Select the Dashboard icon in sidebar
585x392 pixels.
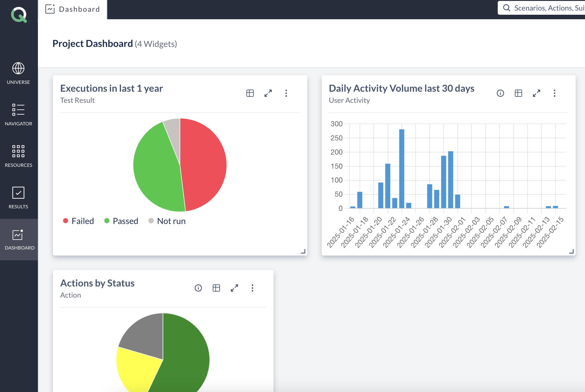coord(18,237)
